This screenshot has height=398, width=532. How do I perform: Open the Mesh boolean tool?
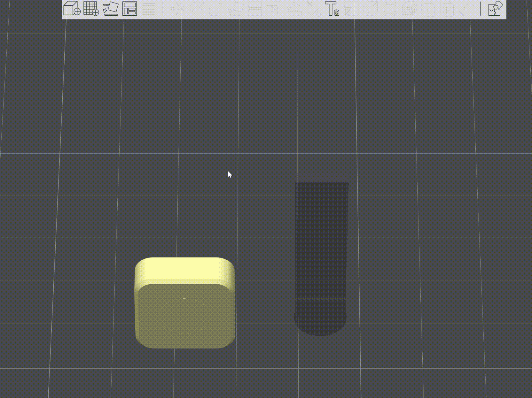tap(274, 9)
